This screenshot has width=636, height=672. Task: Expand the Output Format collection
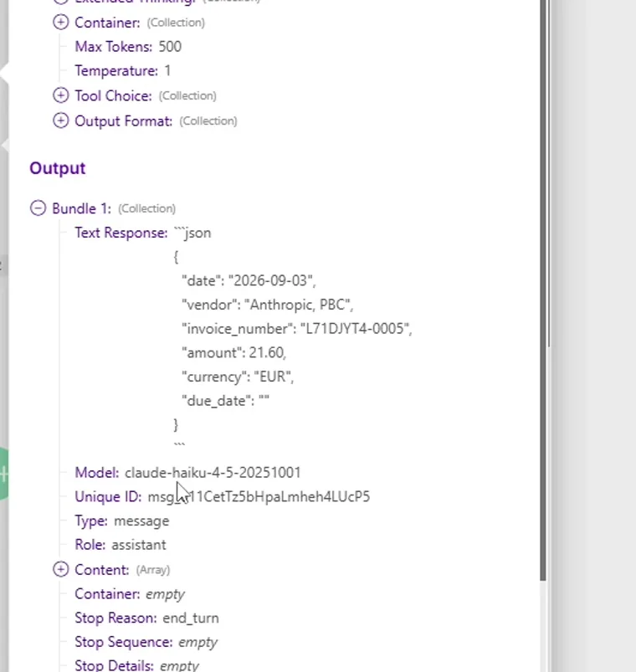(60, 121)
